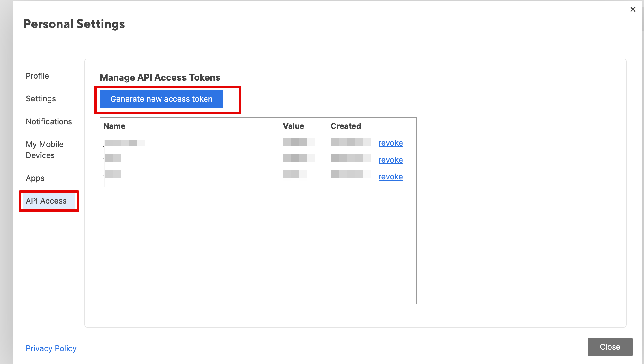Open My Mobile Devices section
The image size is (644, 364).
click(45, 150)
